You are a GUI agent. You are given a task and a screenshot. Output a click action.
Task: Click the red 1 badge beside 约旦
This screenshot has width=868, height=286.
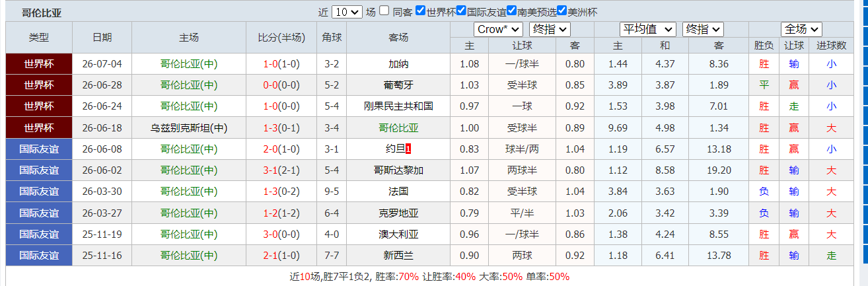pos(408,149)
